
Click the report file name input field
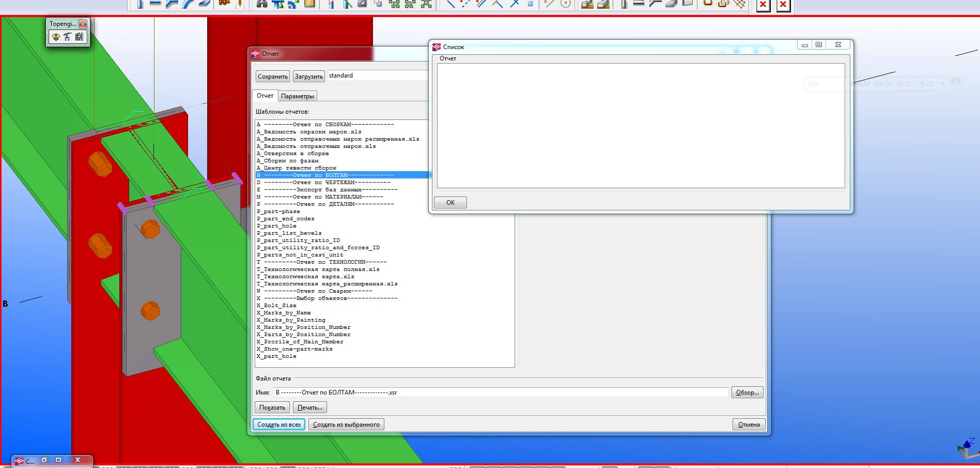(x=500, y=392)
